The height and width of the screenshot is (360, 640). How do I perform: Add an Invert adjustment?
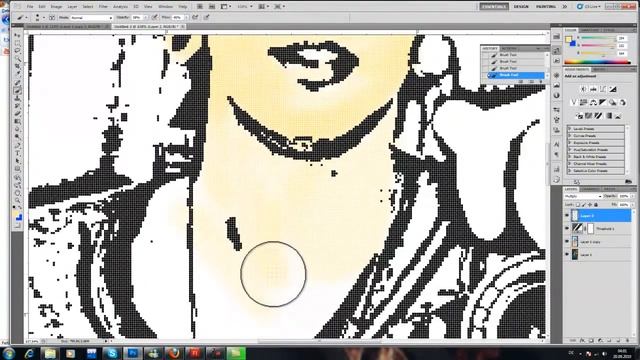click(x=579, y=116)
